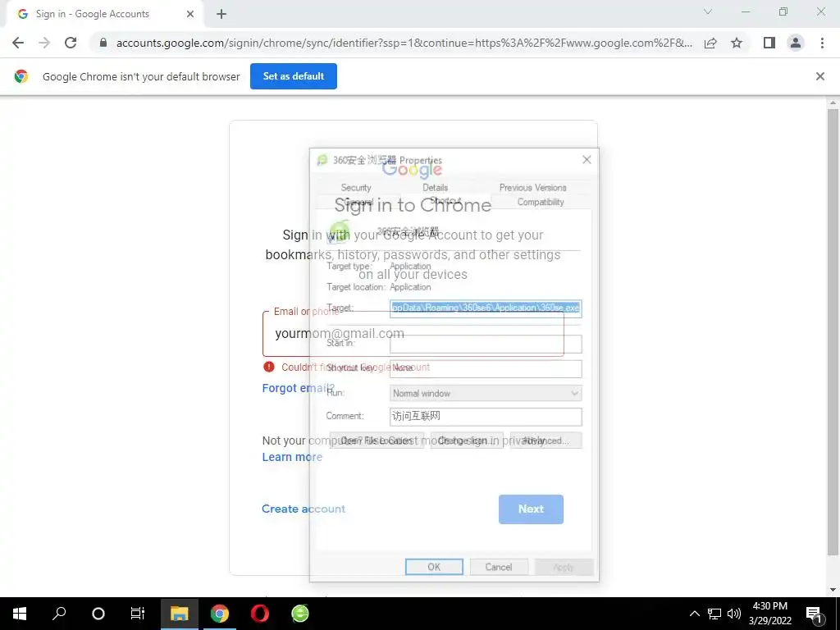Image resolution: width=840 pixels, height=630 pixels.
Task: Open the Learn more link
Action: [292, 457]
